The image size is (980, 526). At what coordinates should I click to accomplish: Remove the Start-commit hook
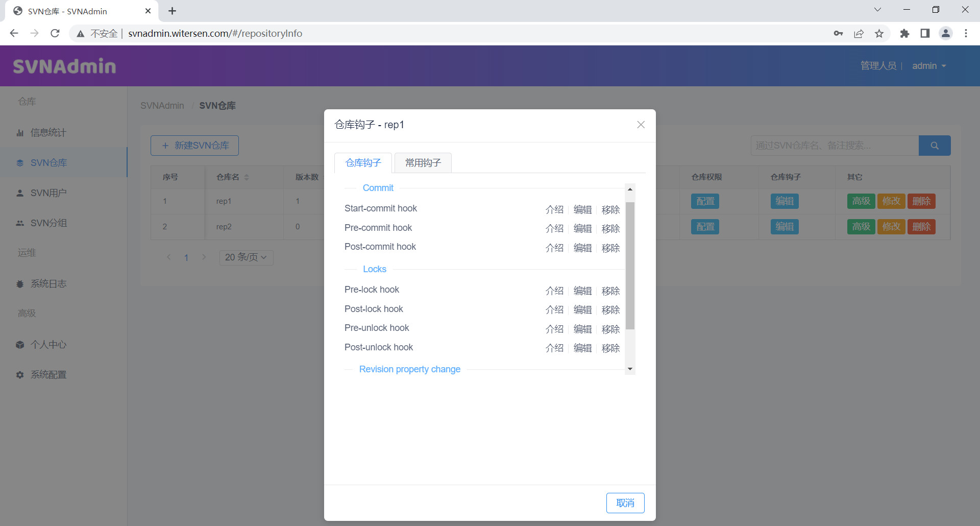point(610,209)
